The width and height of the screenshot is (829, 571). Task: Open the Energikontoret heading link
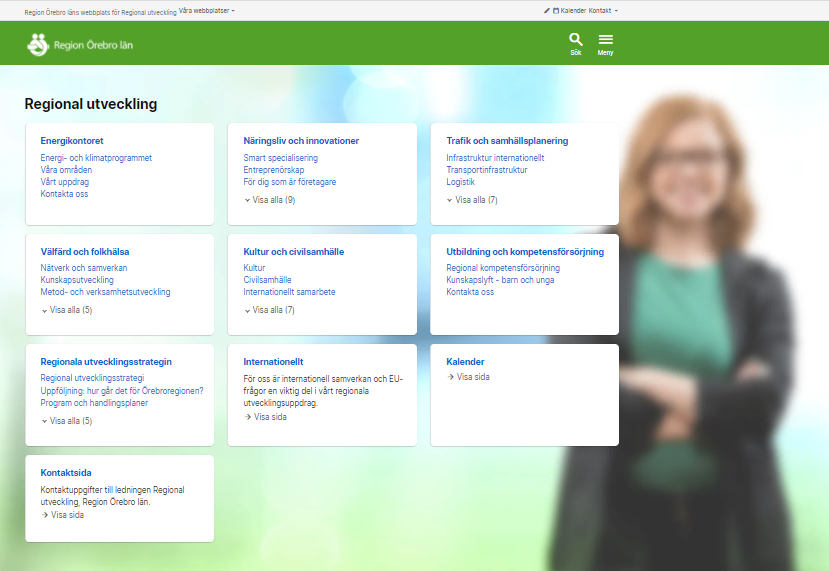(72, 141)
